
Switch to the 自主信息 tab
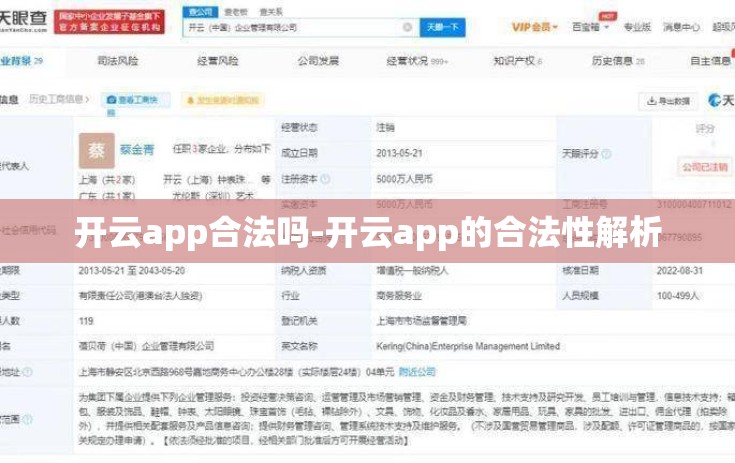[711, 61]
